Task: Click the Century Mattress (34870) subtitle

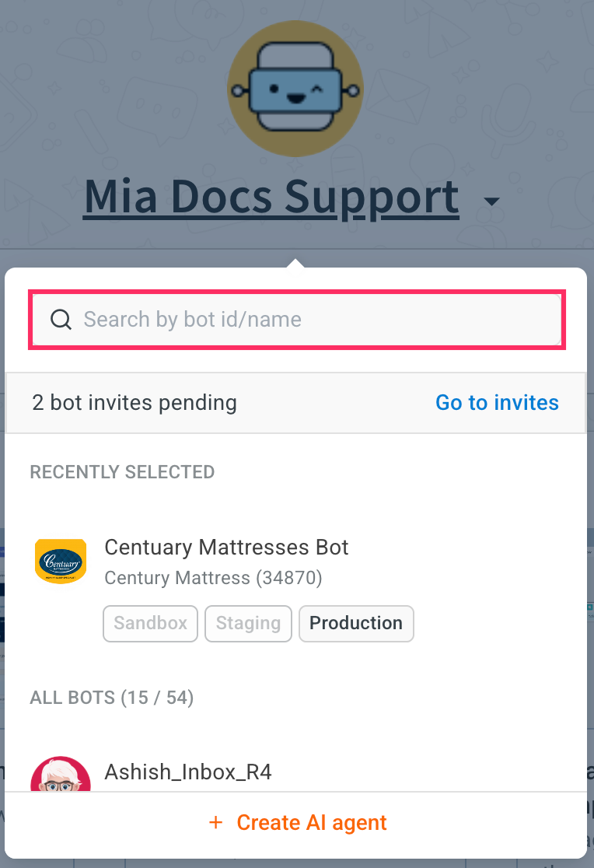Action: (x=213, y=578)
